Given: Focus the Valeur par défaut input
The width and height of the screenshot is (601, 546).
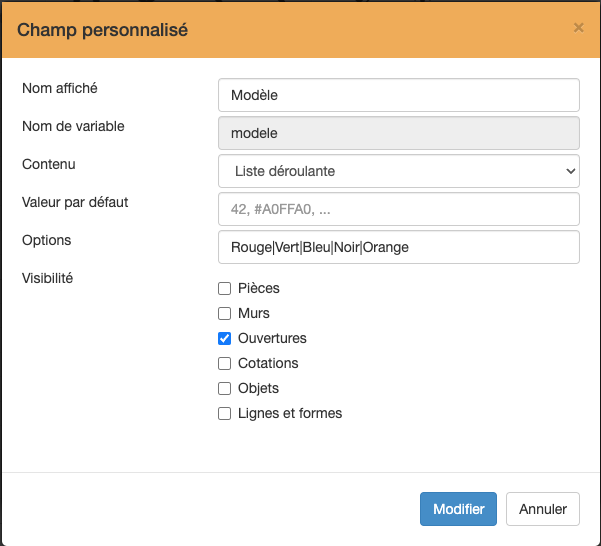Looking at the screenshot, I should pyautogui.click(x=398, y=209).
